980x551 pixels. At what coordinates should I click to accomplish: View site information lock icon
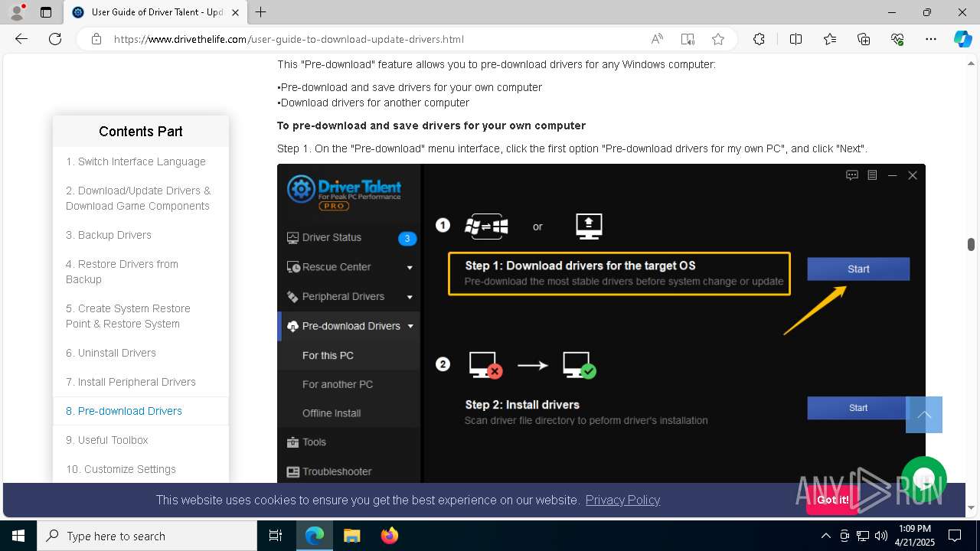coord(96,39)
